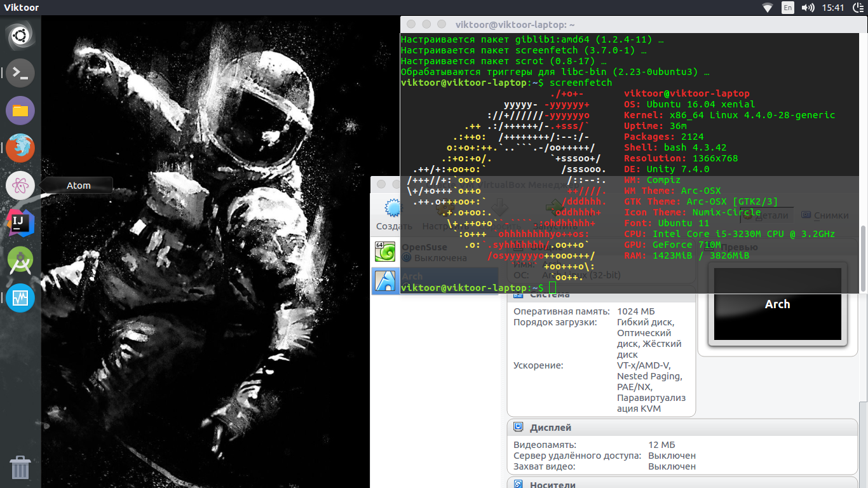Select the OpenSuse virtual machine icon

pos(385,252)
